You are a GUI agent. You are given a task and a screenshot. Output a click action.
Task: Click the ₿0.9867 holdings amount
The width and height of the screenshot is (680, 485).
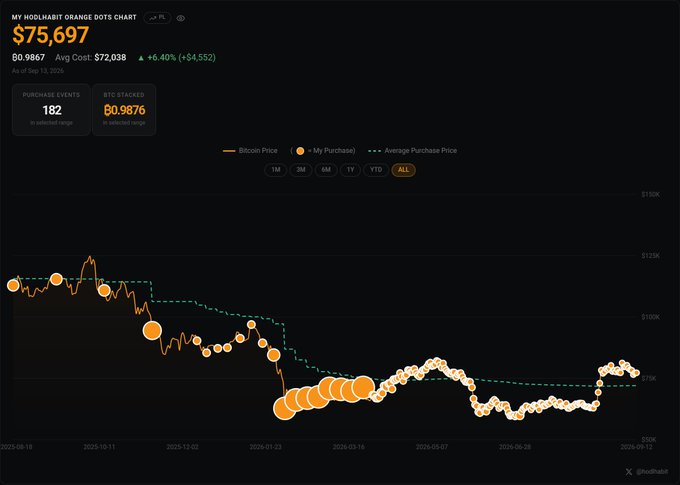28,57
